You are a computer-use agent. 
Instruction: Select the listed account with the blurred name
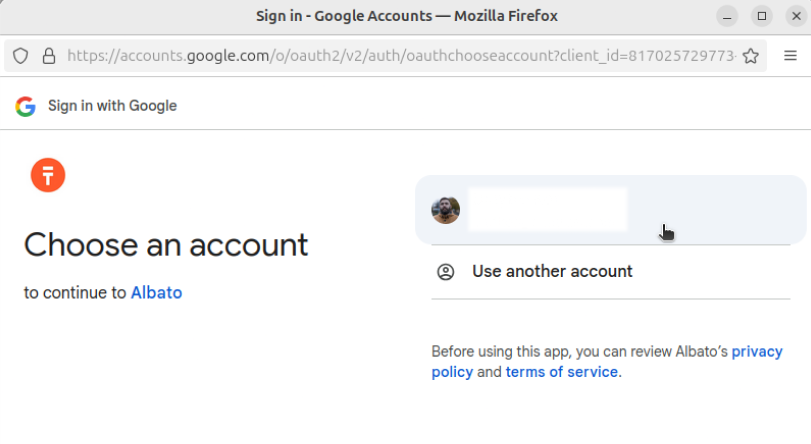tap(547, 210)
